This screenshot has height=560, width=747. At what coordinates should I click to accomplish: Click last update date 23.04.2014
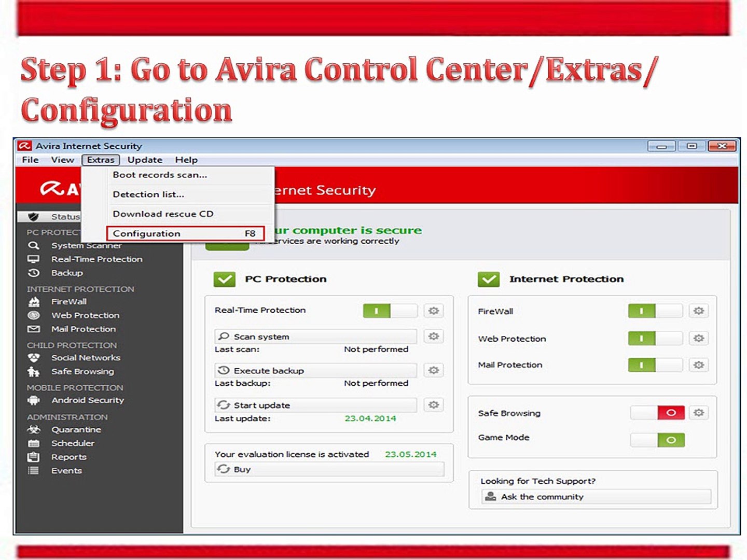[x=370, y=418]
